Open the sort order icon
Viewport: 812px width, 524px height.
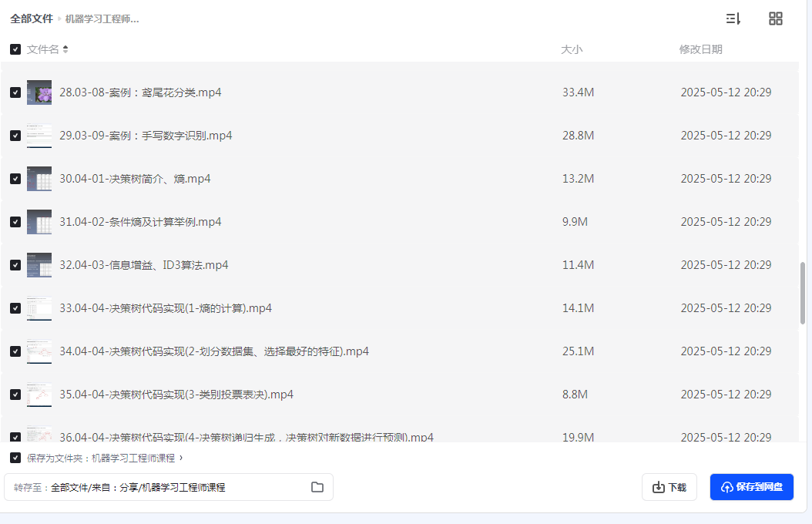tap(733, 18)
